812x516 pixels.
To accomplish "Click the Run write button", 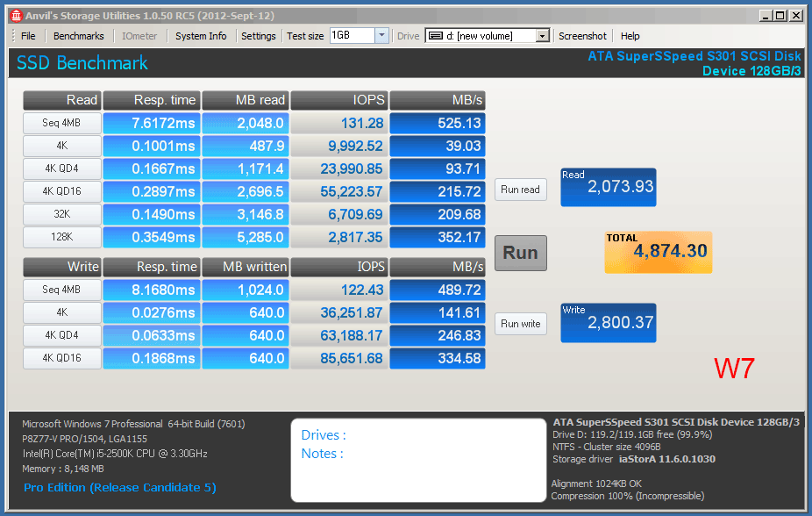I will [520, 324].
